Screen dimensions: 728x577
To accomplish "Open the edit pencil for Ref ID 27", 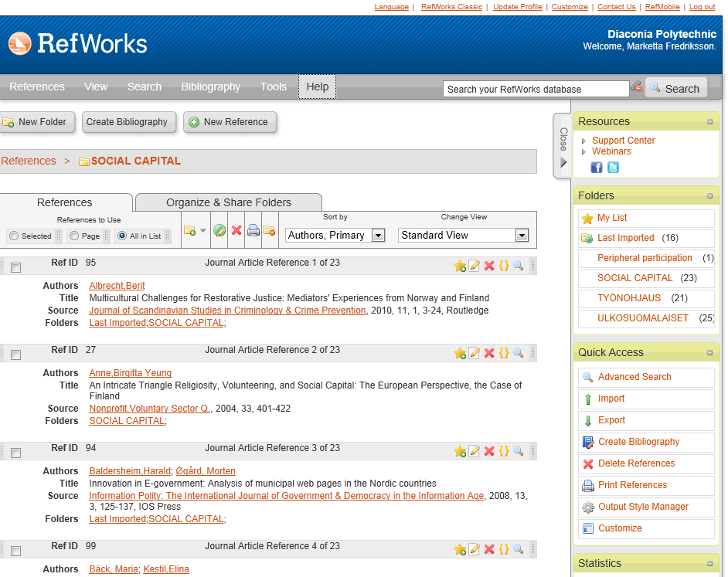I will pos(474,353).
